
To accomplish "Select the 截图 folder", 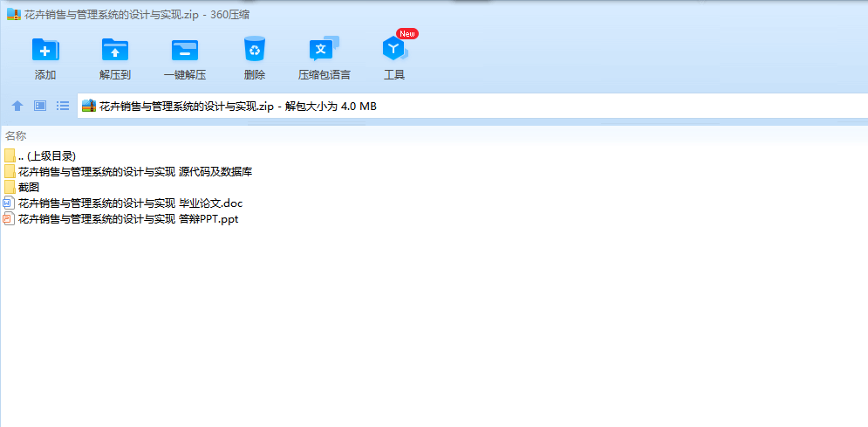I will [x=22, y=187].
